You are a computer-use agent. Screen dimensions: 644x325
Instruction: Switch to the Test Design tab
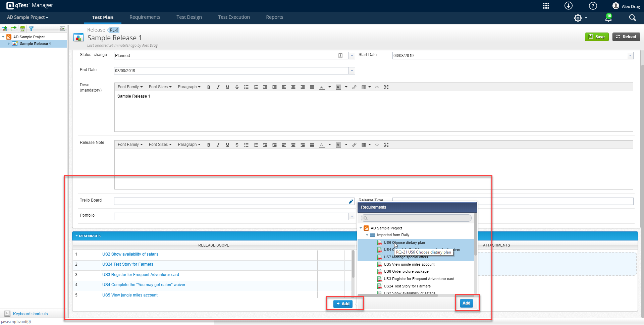[189, 17]
